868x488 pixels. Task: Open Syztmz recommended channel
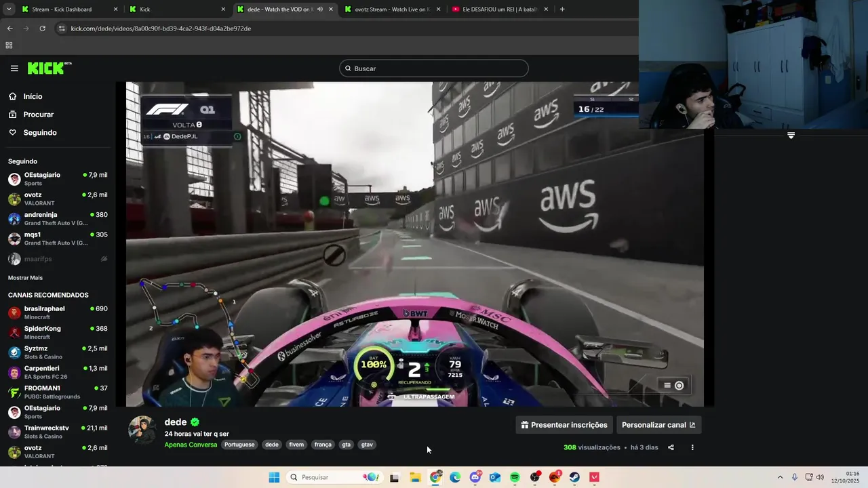click(58, 352)
